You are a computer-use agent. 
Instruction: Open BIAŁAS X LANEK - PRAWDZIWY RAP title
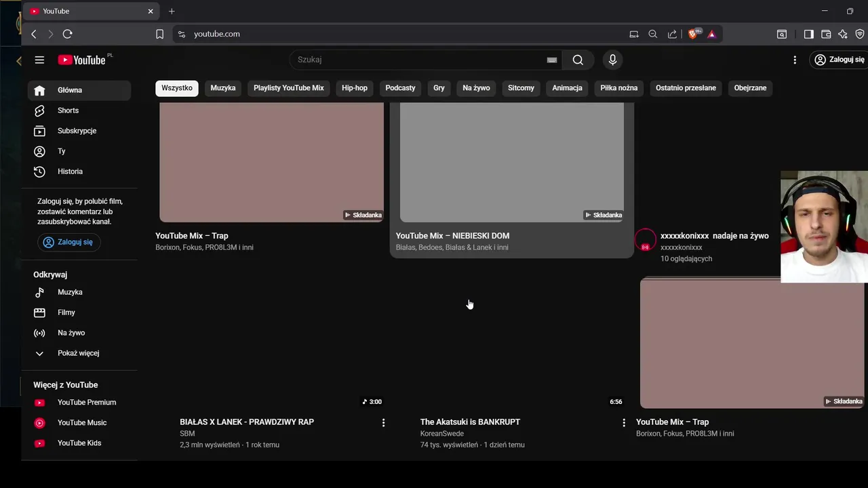coord(247,422)
